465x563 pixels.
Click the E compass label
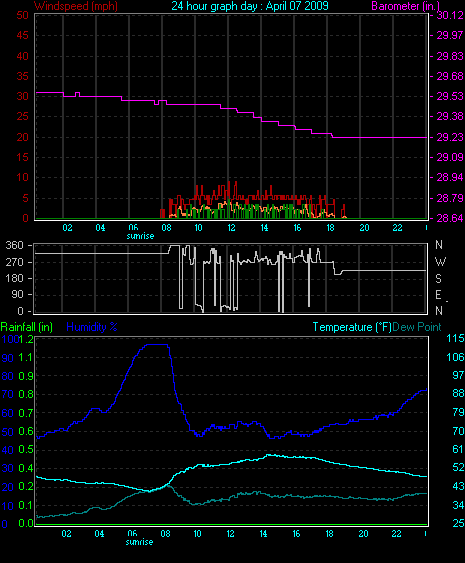[438, 295]
